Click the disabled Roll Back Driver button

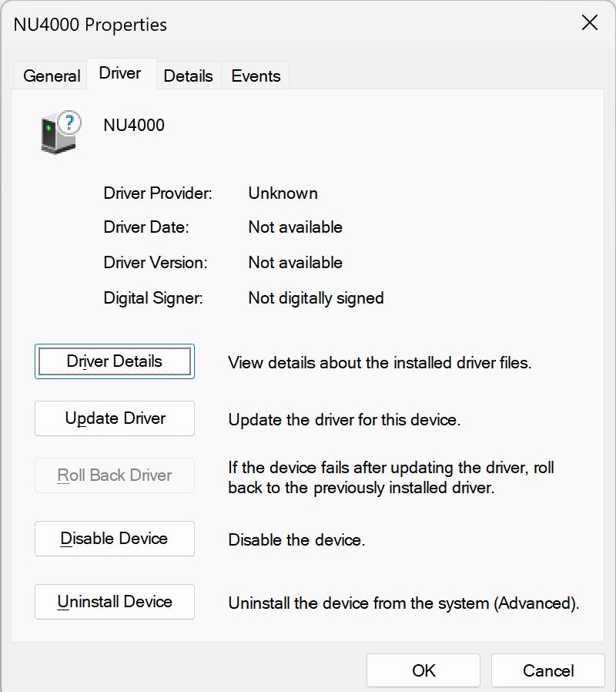click(x=114, y=475)
